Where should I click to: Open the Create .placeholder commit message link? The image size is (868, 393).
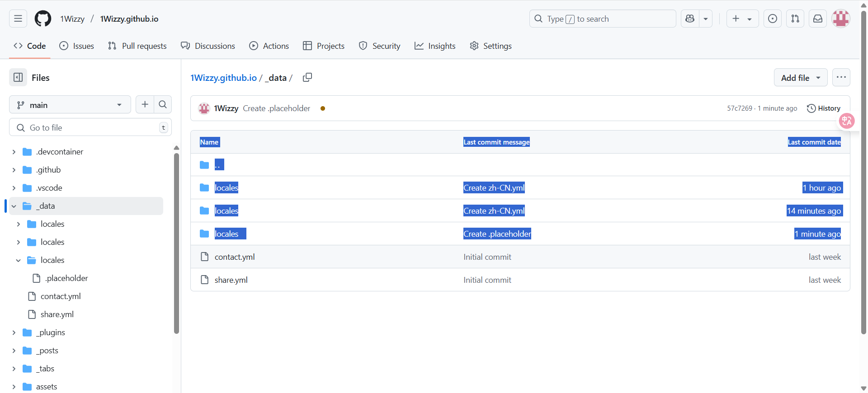pyautogui.click(x=277, y=108)
